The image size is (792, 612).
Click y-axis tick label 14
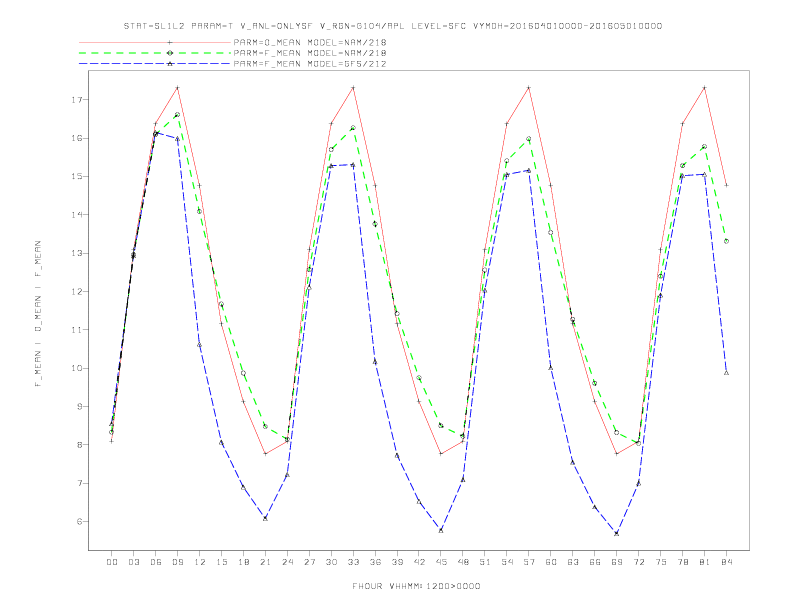[76, 215]
